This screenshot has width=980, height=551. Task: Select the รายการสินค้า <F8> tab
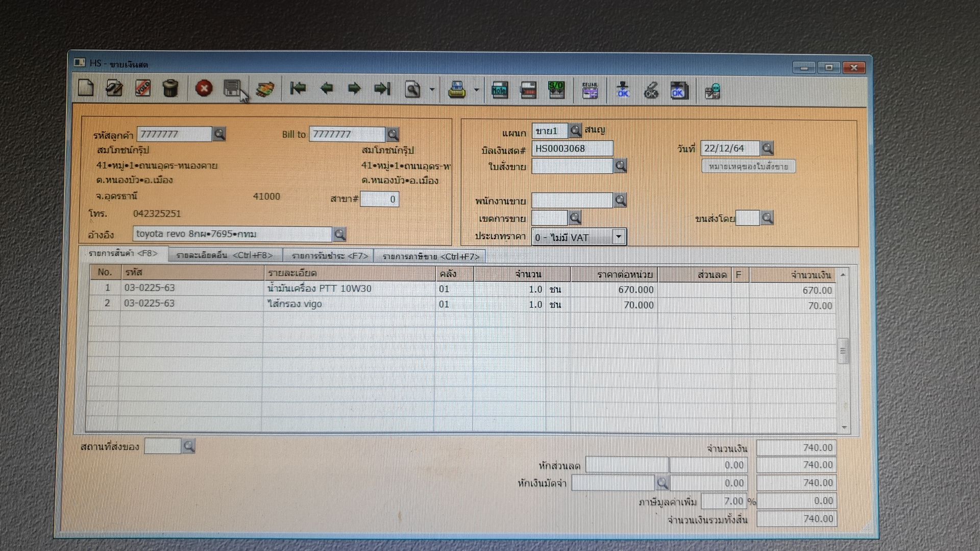pos(123,254)
